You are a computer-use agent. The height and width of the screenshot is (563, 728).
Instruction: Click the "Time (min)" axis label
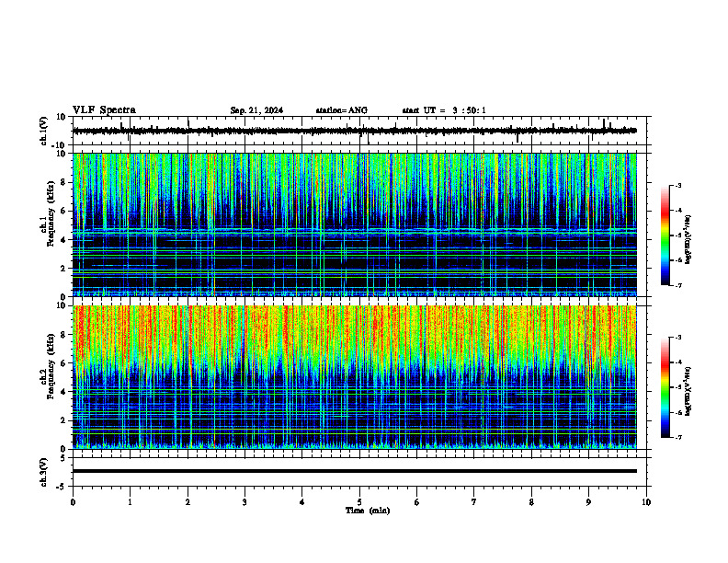coord(368,511)
